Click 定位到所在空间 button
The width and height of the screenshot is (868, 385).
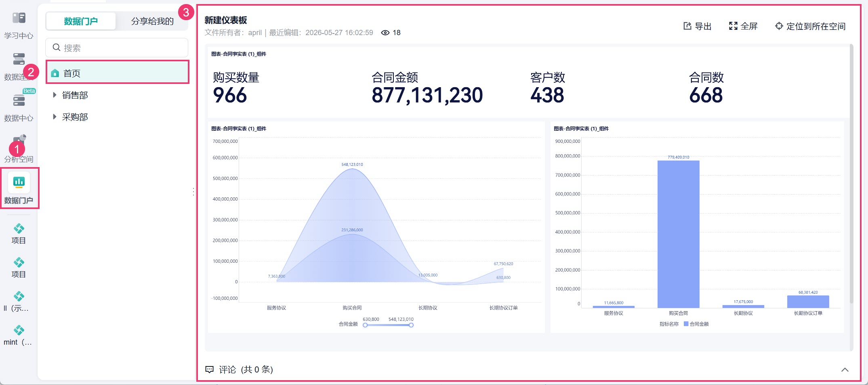point(810,26)
